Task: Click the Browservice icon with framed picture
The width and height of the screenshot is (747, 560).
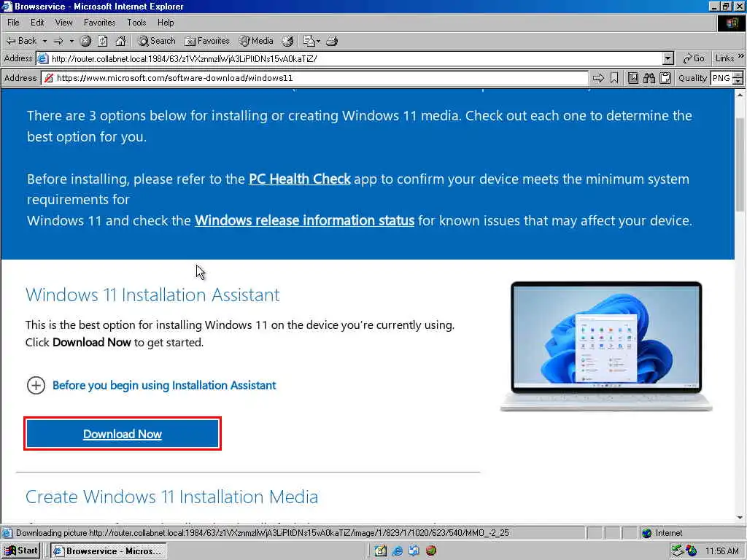Action: [633, 78]
